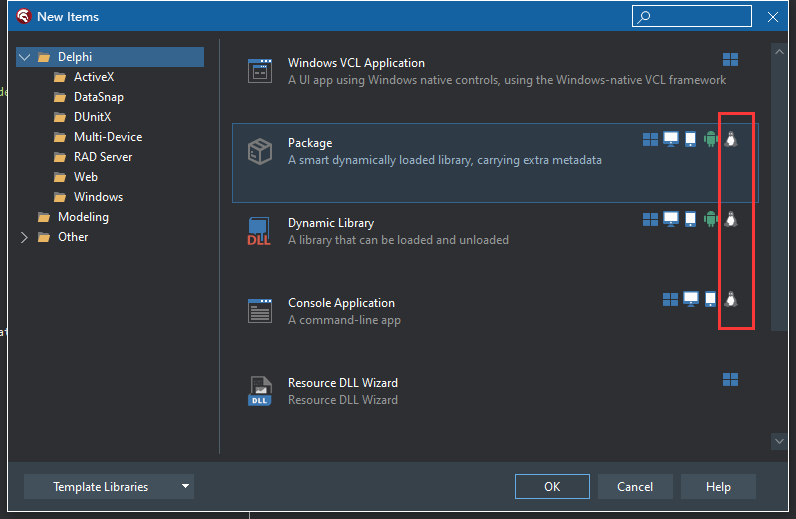This screenshot has width=796, height=519.
Task: Click Windows platform icon in Windows VCL Application row
Action: click(731, 60)
